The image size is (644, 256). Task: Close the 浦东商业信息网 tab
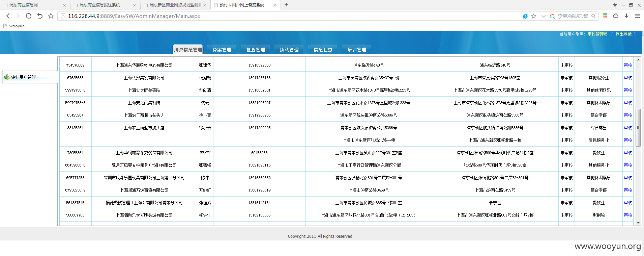pos(64,5)
